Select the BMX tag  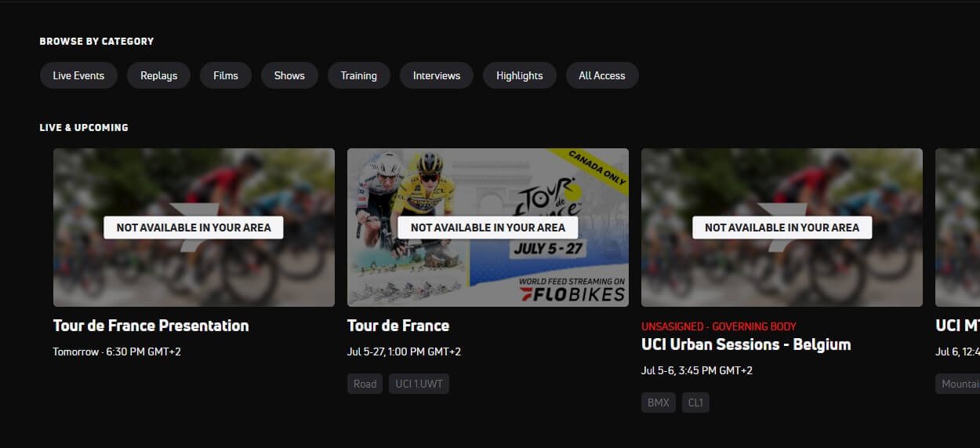coord(659,402)
